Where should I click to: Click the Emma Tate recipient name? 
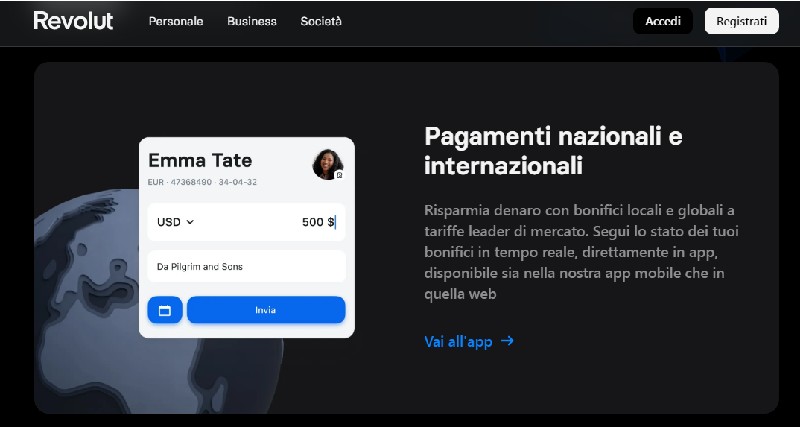[200, 160]
